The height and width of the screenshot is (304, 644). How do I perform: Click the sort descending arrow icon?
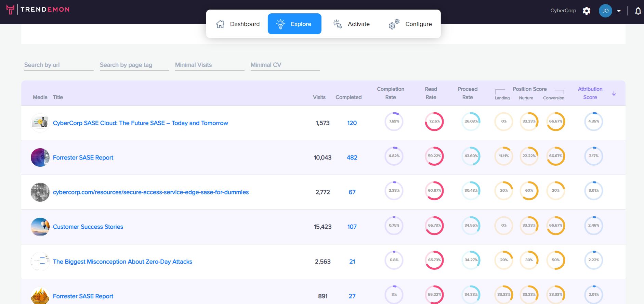[x=614, y=93]
